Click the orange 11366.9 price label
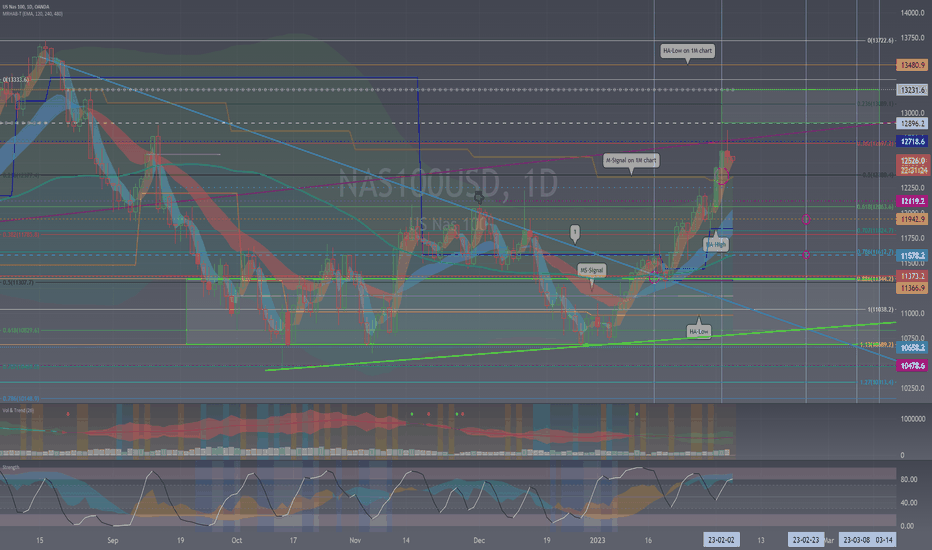 [x=912, y=288]
